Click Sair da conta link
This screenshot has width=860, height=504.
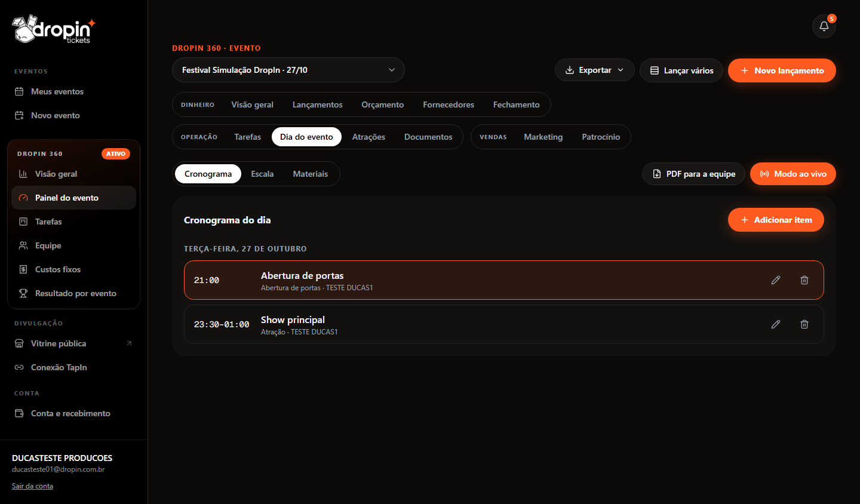[32, 486]
